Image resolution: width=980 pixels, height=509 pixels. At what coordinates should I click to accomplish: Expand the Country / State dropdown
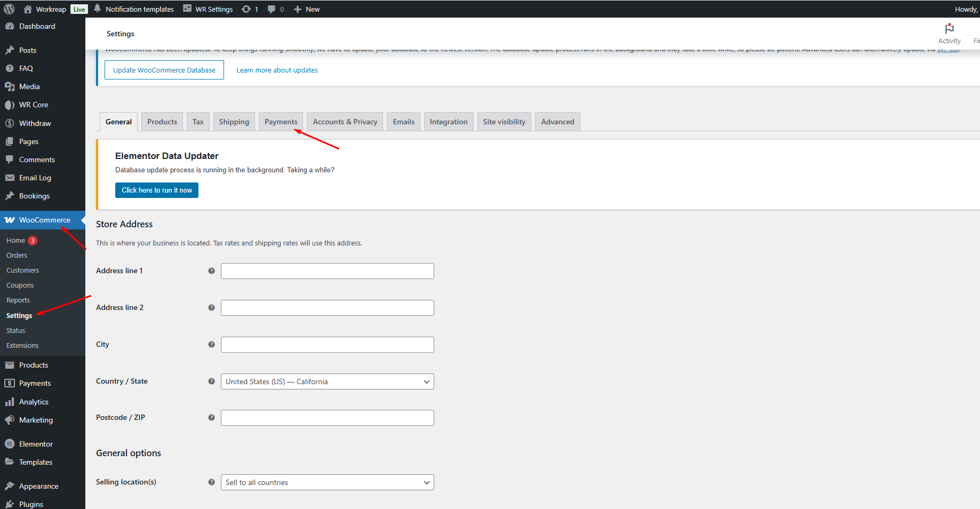tap(327, 381)
